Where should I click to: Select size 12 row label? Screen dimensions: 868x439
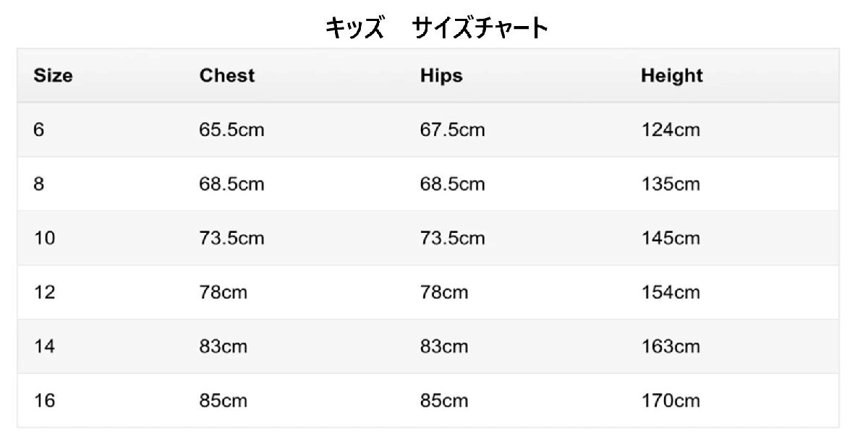[x=44, y=292]
